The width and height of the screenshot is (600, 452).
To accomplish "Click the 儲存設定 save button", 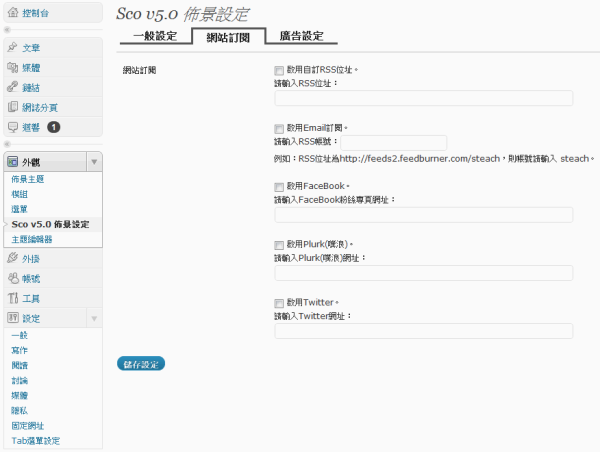I will coord(141,364).
